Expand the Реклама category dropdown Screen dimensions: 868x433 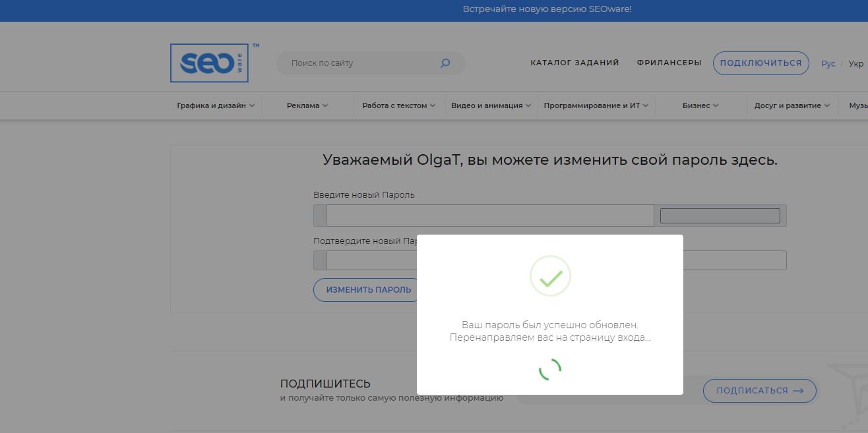point(307,105)
